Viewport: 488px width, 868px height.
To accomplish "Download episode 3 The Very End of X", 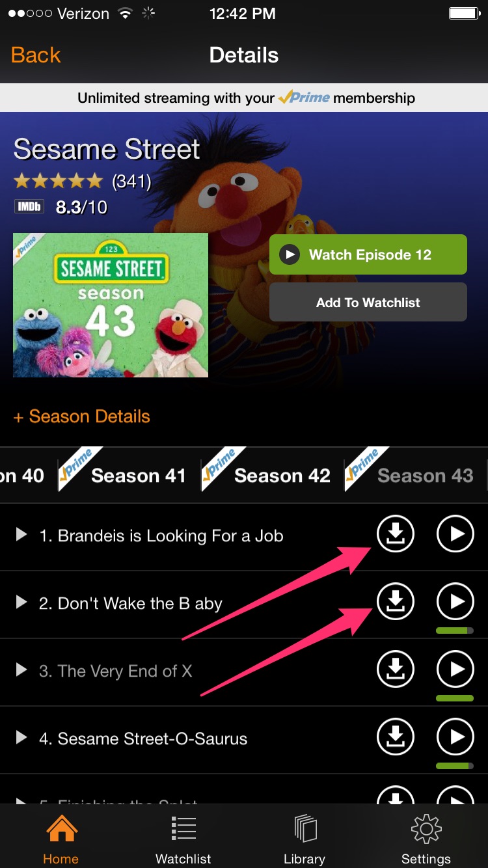I will coord(396,669).
